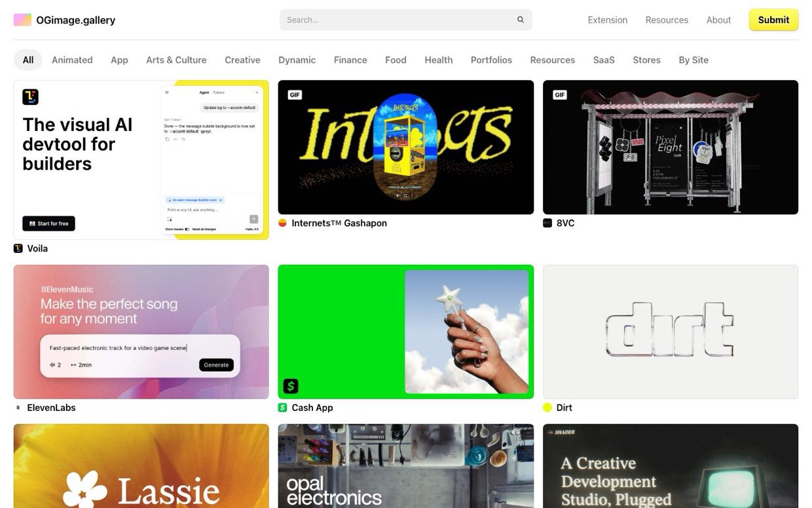
Task: Open the Lassie flower thumbnail
Action: pyautogui.click(x=141, y=466)
